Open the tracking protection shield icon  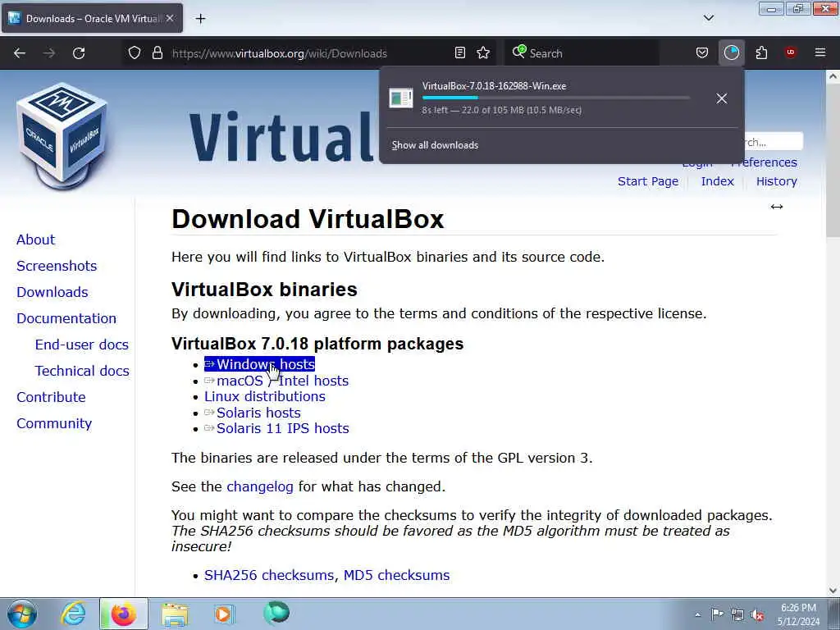[x=135, y=53]
